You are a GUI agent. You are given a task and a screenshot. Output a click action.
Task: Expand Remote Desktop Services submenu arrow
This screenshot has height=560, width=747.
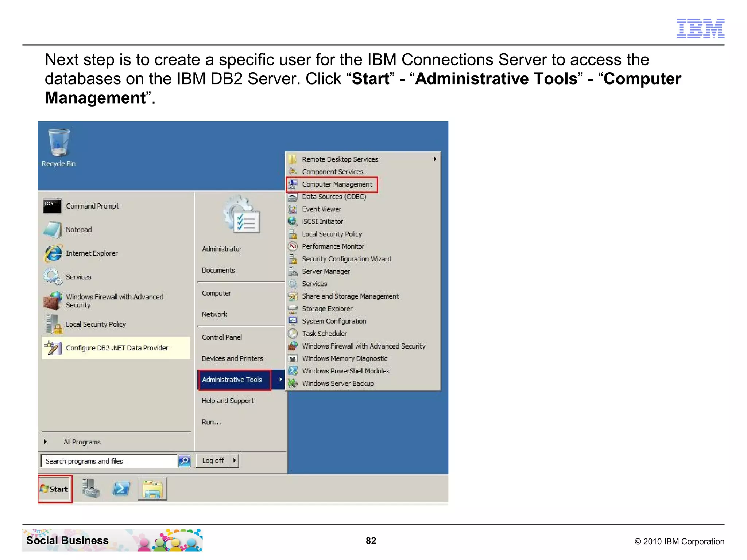435,159
